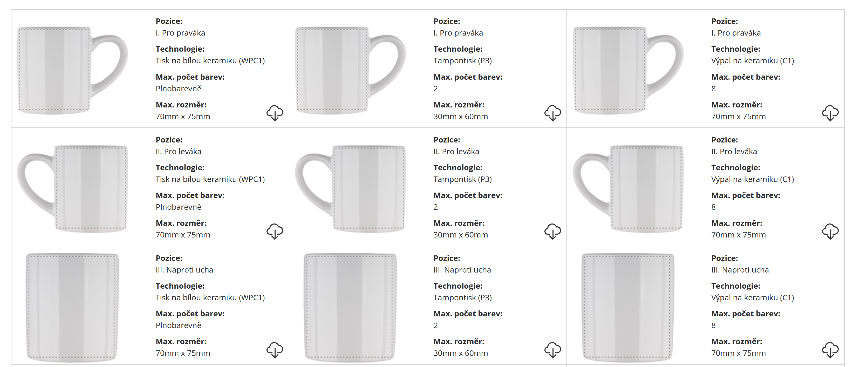Open the left-handed Tampontisk mug image
This screenshot has width=868, height=367.
pyautogui.click(x=350, y=188)
